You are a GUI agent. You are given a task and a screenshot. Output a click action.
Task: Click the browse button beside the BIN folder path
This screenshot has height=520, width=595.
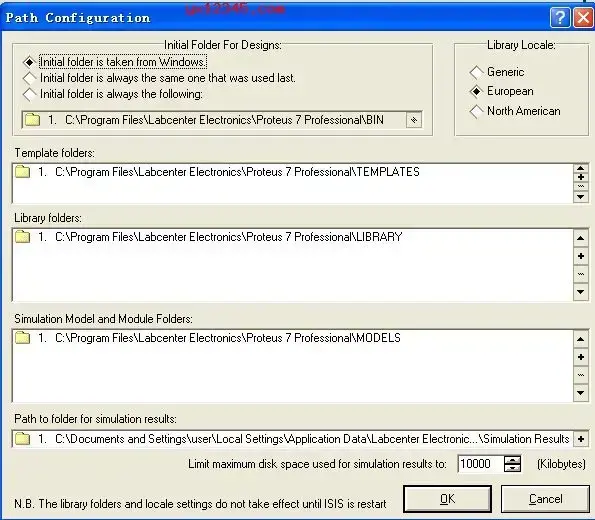click(x=414, y=120)
